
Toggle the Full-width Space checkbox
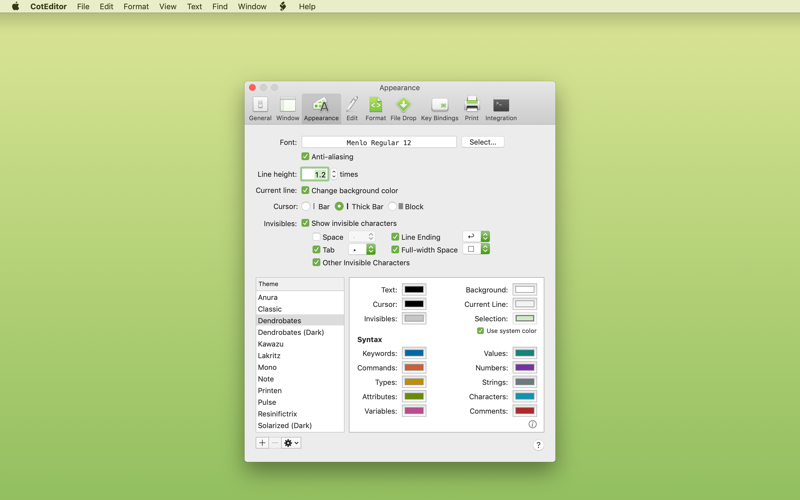[x=395, y=249]
